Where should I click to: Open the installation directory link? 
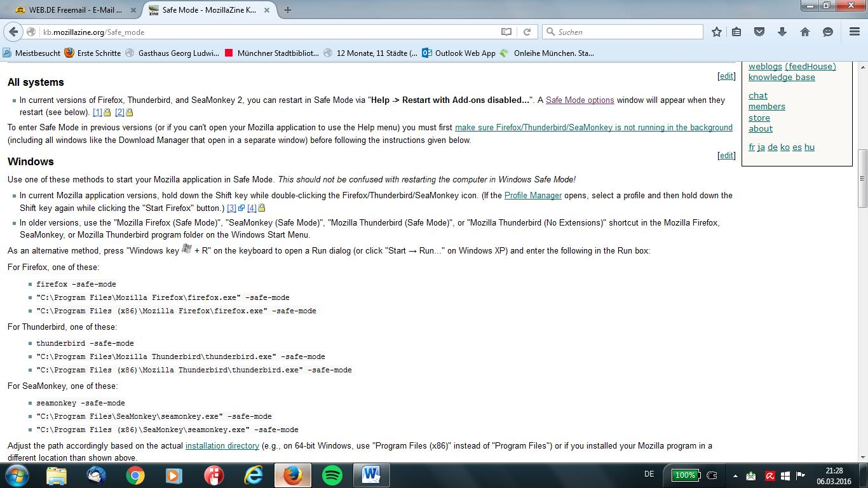222,445
